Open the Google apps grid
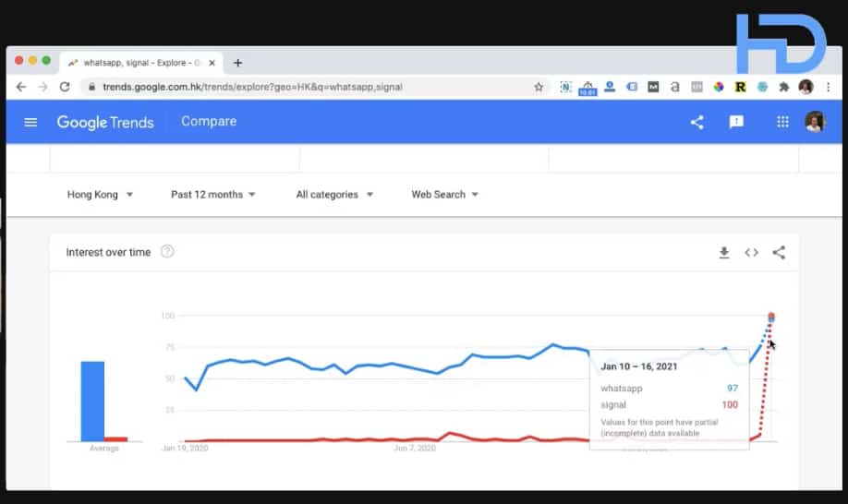Screen dimensions: 848x504 coord(782,122)
